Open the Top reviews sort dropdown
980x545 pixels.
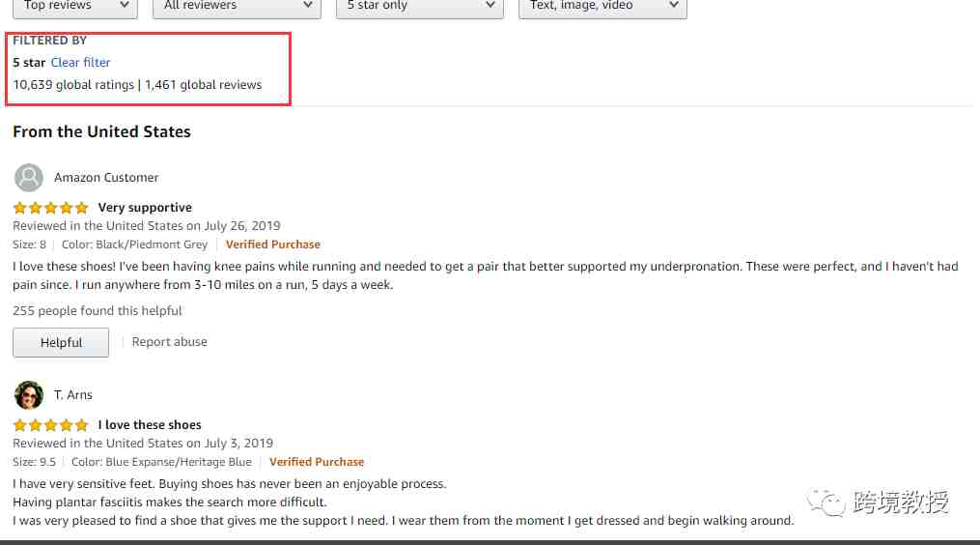tap(75, 8)
